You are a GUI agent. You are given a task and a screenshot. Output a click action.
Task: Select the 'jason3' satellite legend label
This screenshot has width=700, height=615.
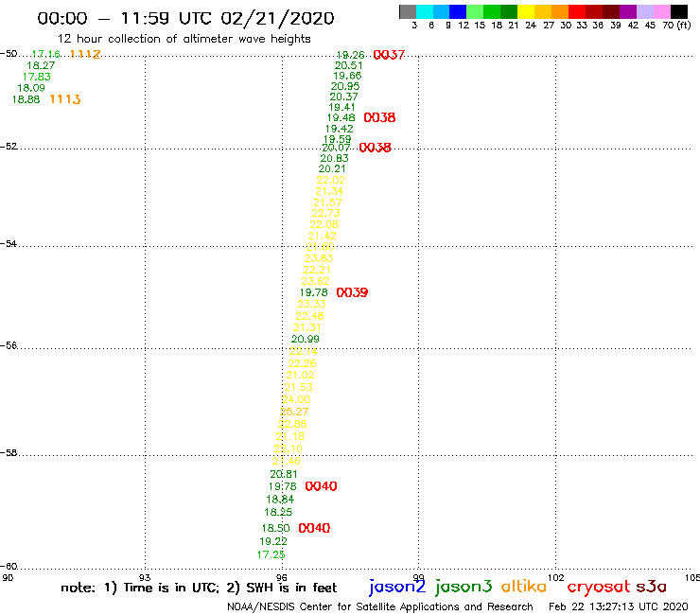tap(464, 587)
